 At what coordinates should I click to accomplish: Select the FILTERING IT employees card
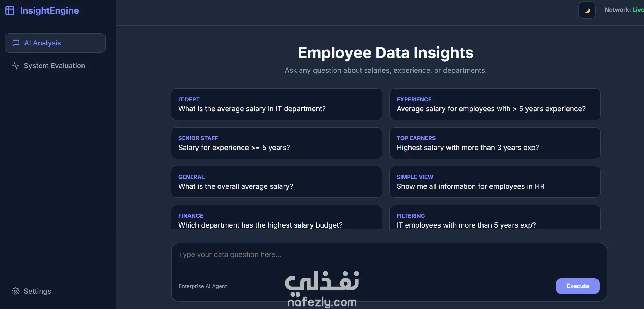(x=495, y=220)
